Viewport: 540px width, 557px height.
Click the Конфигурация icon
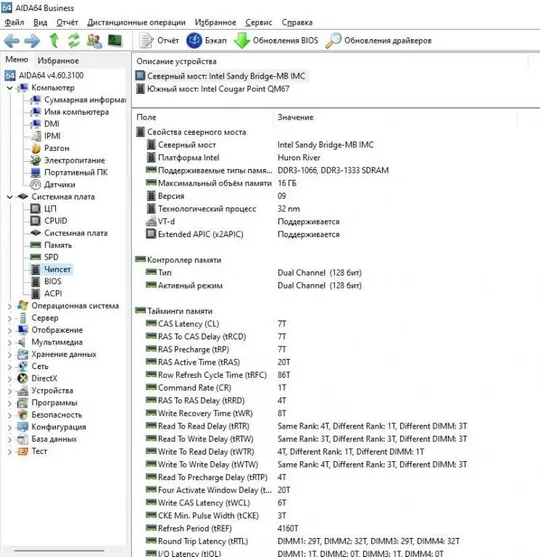tap(22, 427)
